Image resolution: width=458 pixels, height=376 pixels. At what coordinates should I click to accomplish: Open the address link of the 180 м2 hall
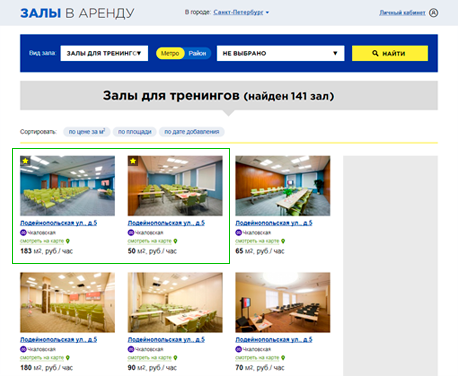pyautogui.click(x=59, y=339)
